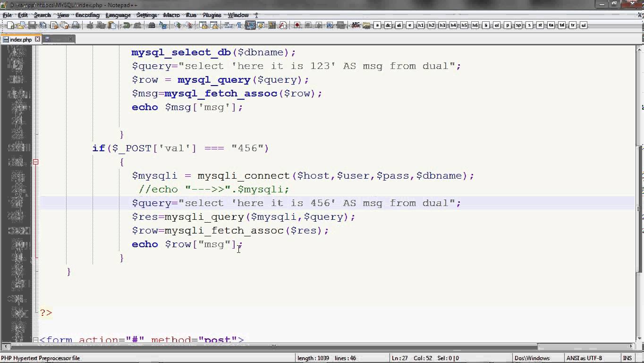
Task: Play recorded macro with Playback icon
Action: click(x=319, y=25)
